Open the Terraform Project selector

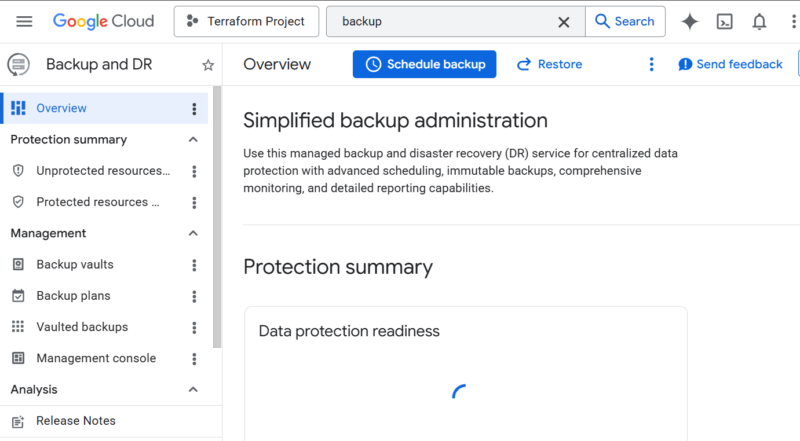pos(246,21)
